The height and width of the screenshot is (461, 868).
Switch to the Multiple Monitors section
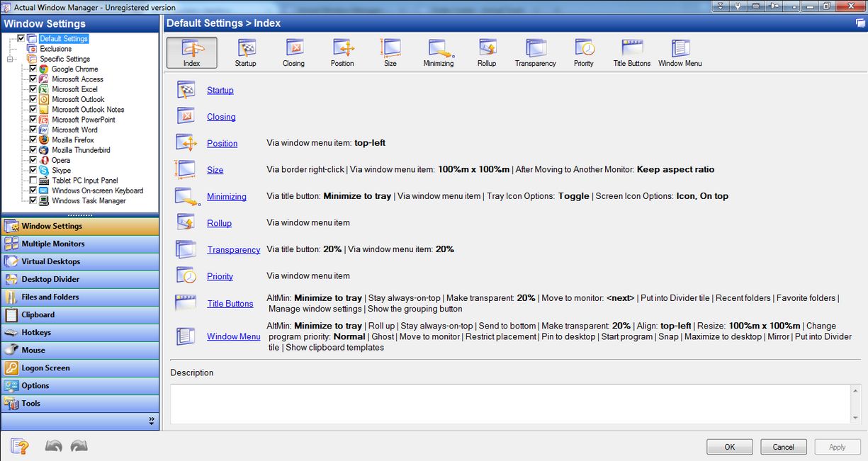(80, 244)
